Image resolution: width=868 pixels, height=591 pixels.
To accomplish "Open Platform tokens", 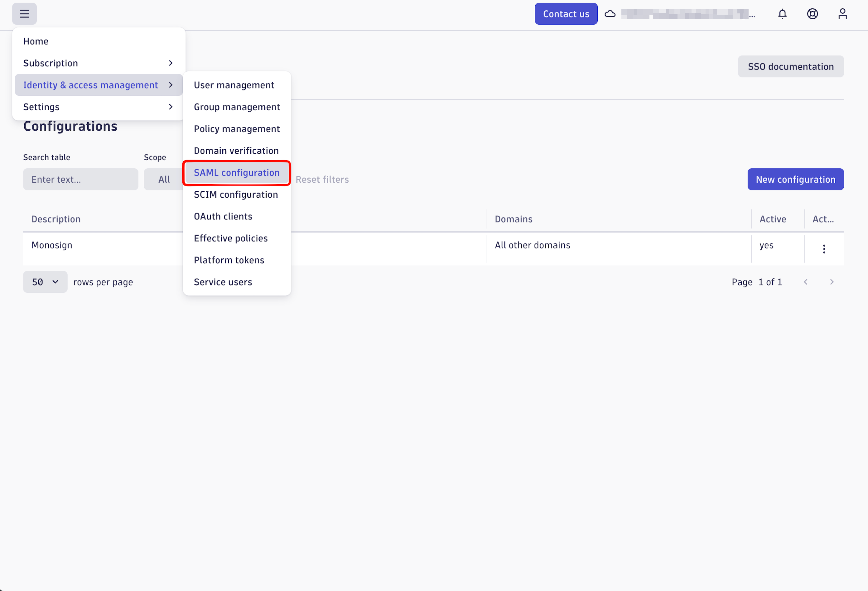I will 237,260.
